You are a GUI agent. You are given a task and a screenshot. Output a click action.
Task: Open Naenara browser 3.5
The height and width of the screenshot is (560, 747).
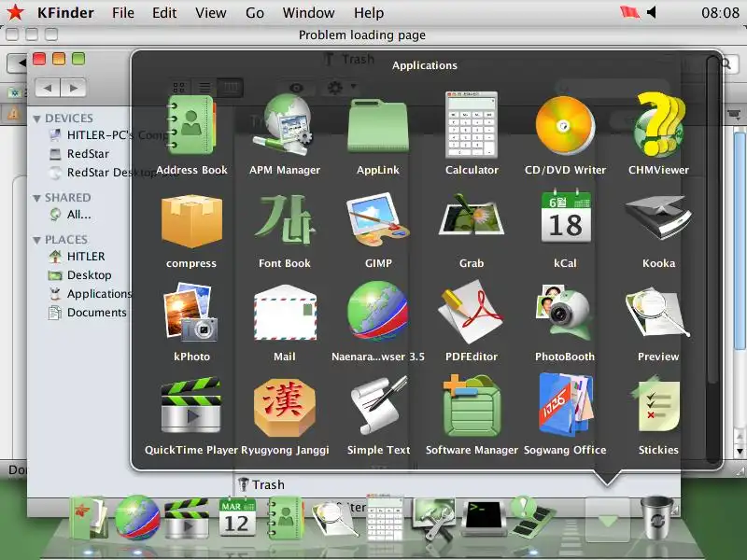click(x=378, y=312)
